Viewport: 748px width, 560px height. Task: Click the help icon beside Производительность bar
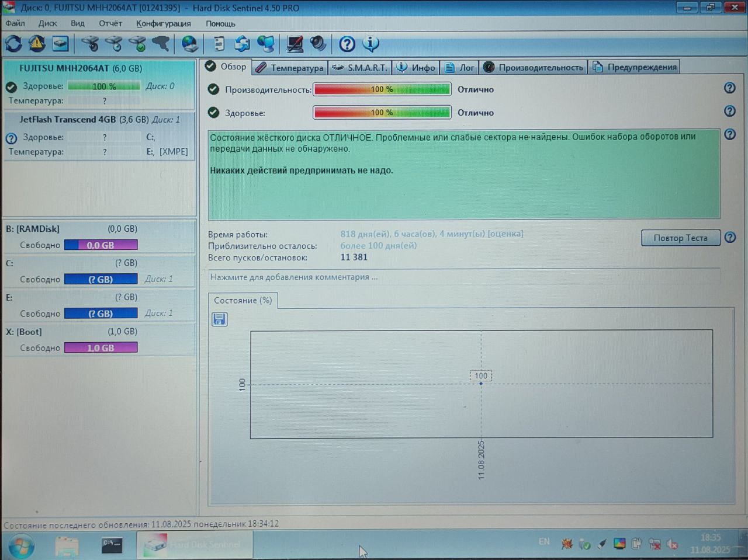(x=730, y=88)
